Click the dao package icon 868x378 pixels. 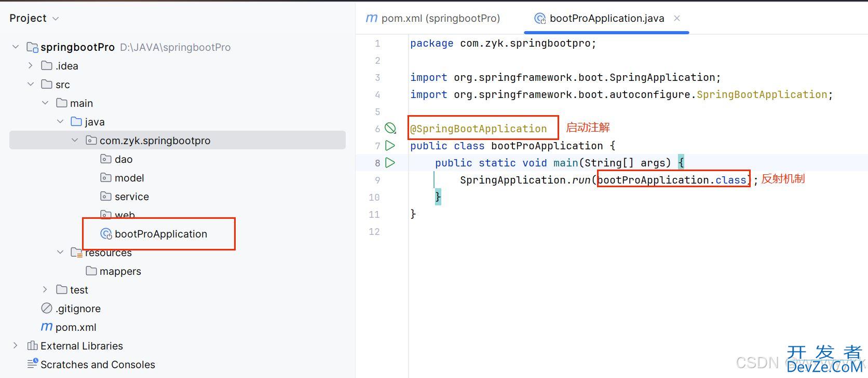(106, 159)
